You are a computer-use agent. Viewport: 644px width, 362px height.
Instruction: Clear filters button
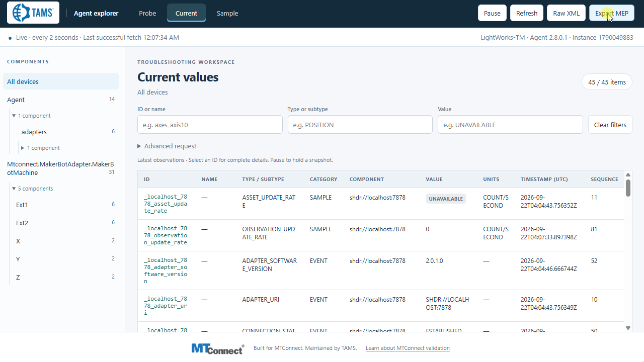tap(610, 125)
